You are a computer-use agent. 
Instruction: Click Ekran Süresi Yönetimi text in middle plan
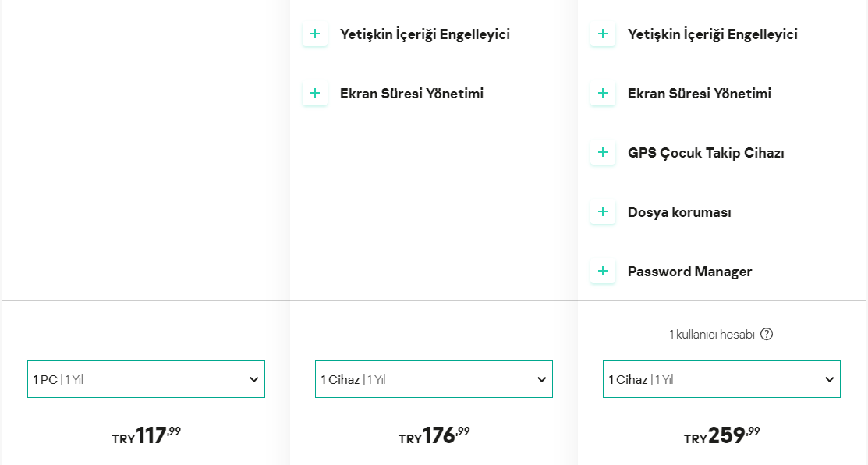coord(412,94)
